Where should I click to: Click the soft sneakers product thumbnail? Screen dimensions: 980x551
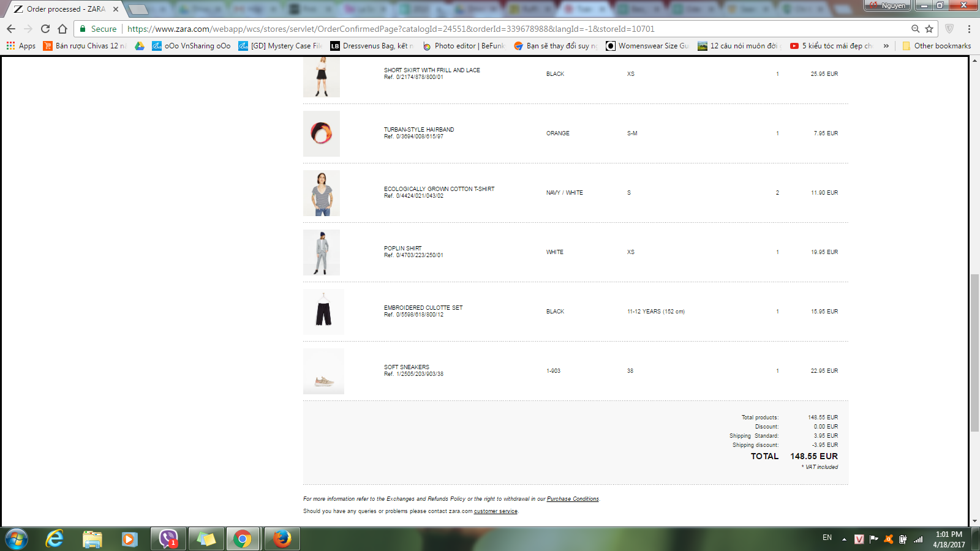[323, 372]
